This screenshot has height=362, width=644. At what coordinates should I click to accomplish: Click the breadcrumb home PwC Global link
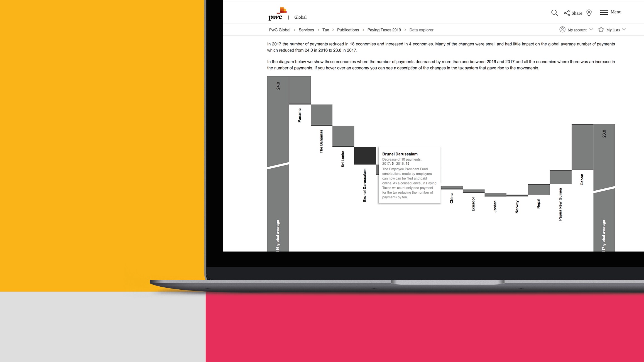pos(280,29)
